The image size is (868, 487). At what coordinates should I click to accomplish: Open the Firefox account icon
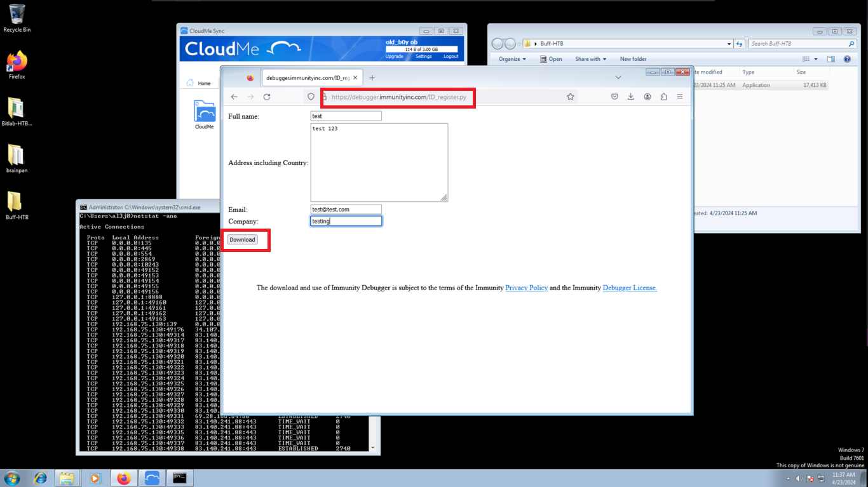[x=648, y=97]
